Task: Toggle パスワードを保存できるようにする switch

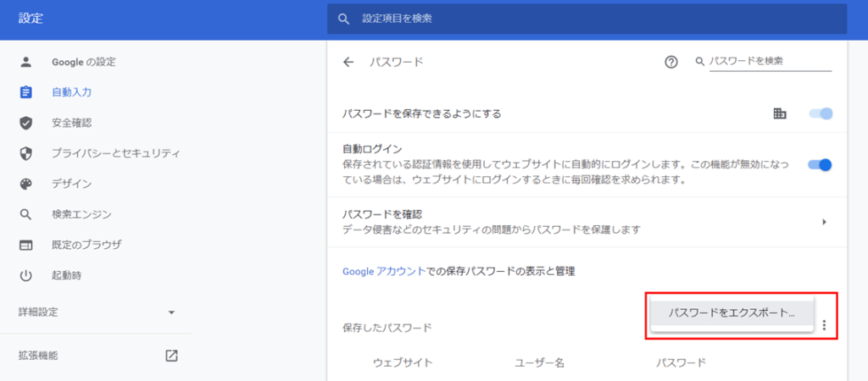Action: pyautogui.click(x=821, y=114)
